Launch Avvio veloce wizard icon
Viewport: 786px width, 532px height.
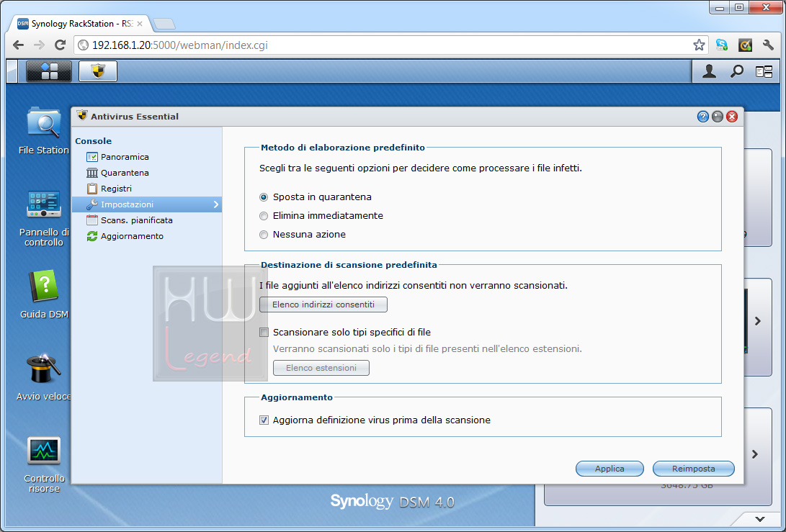[x=44, y=377]
